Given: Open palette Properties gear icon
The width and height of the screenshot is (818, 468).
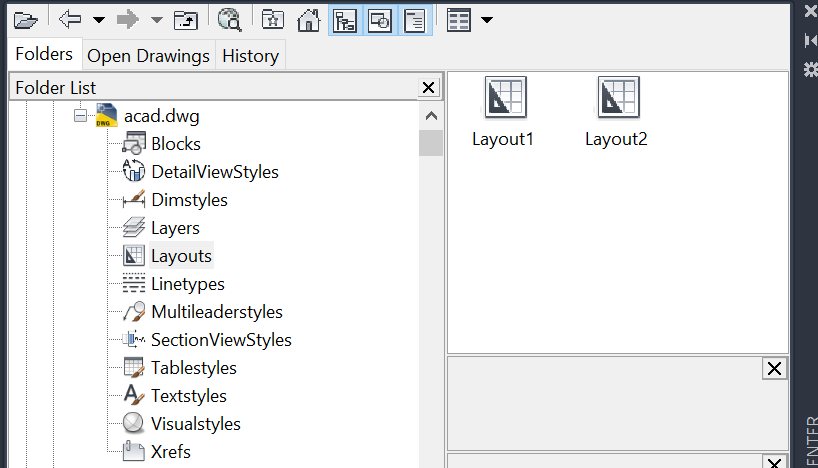Looking at the screenshot, I should point(810,69).
